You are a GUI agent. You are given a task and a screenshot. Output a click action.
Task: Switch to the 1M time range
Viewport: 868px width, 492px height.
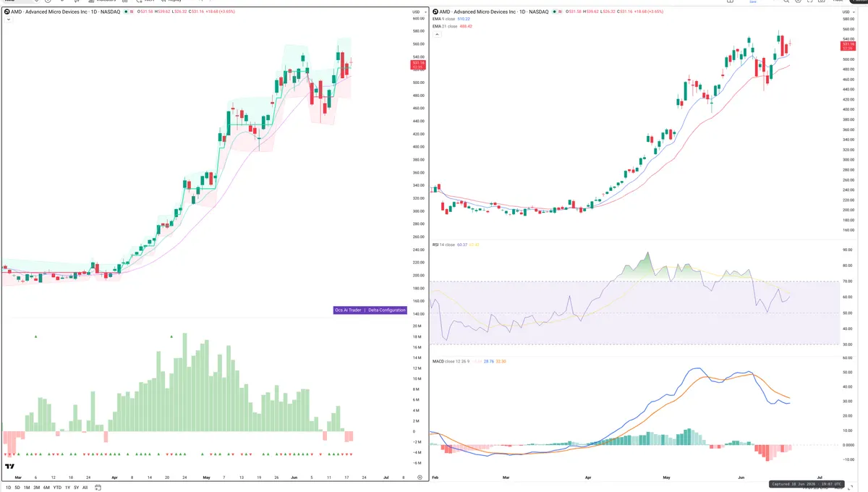[x=27, y=487]
